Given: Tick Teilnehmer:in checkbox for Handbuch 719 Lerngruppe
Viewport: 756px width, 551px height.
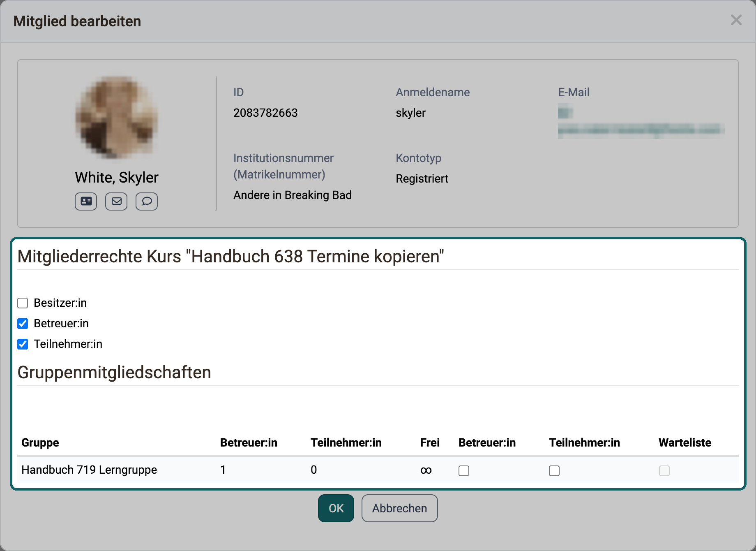Looking at the screenshot, I should (554, 470).
